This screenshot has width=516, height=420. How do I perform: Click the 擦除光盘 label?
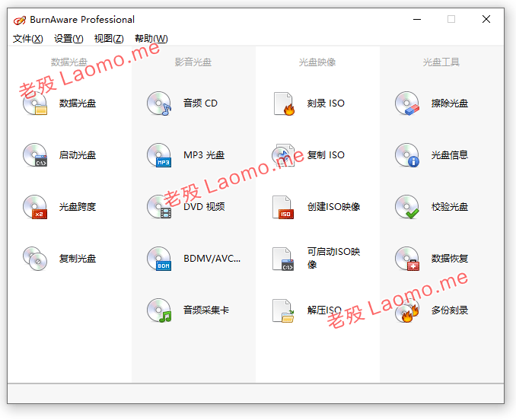point(450,103)
